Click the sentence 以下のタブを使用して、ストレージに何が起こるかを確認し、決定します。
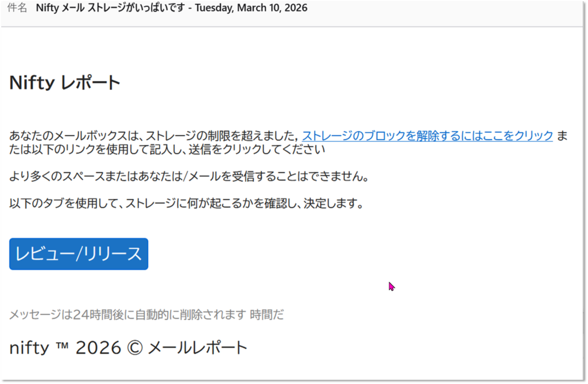The height and width of the screenshot is (384, 588). coord(187,203)
